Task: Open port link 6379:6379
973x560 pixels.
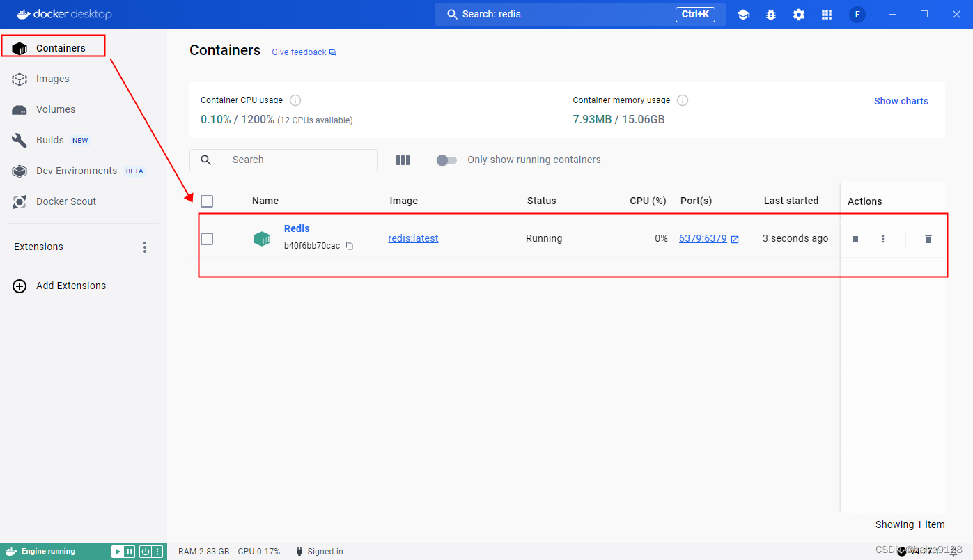Action: click(703, 238)
